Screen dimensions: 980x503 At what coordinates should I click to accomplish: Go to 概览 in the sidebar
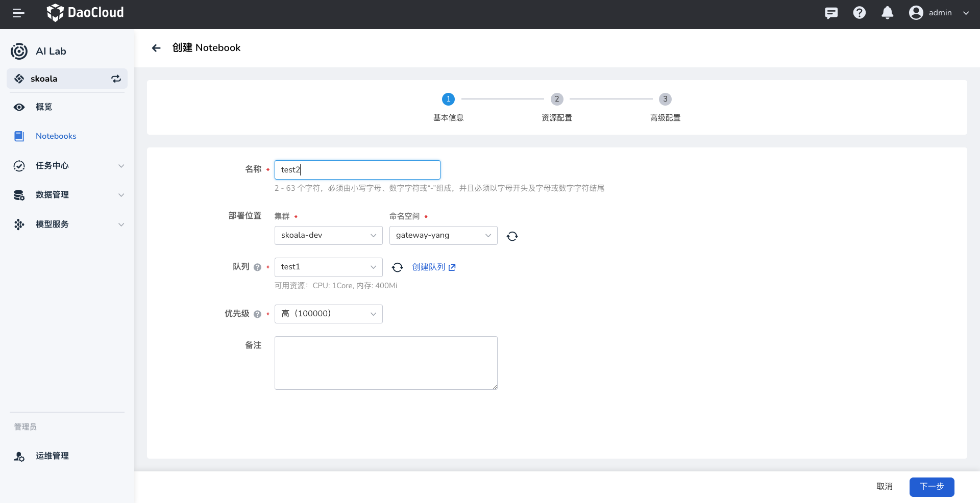click(44, 107)
